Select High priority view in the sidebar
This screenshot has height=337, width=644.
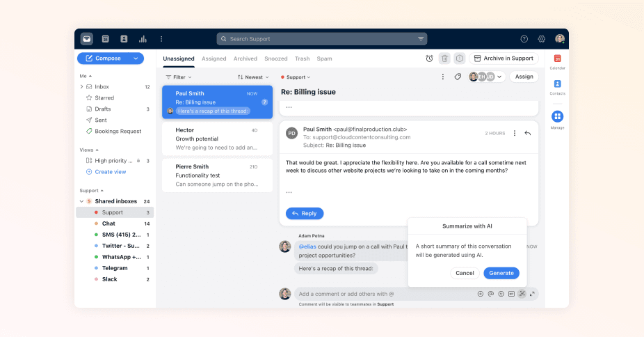(115, 161)
